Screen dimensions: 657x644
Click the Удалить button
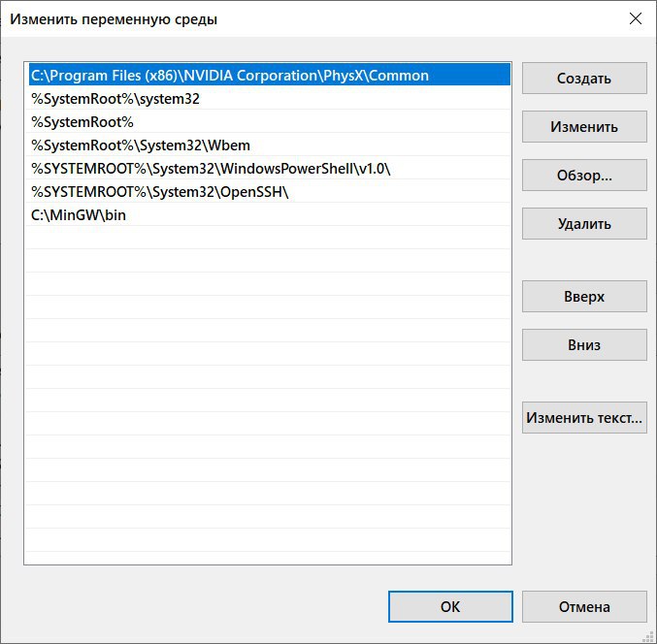[584, 224]
